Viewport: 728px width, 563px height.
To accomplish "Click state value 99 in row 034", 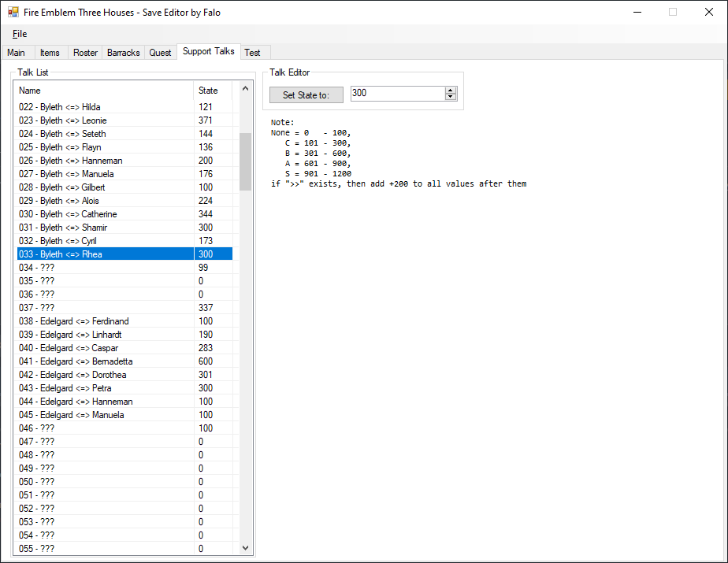I will tap(203, 268).
